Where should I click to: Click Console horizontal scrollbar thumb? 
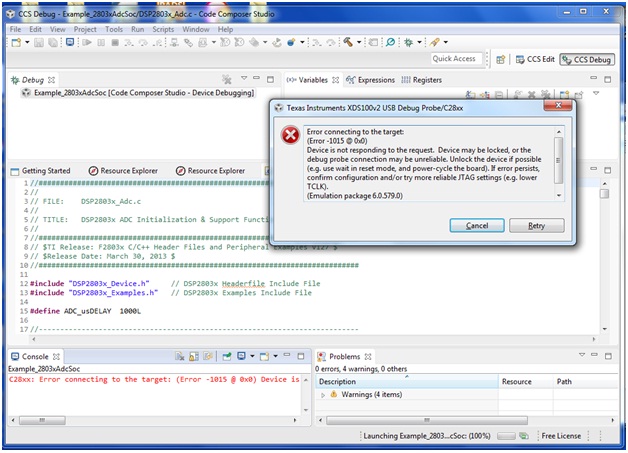42,420
